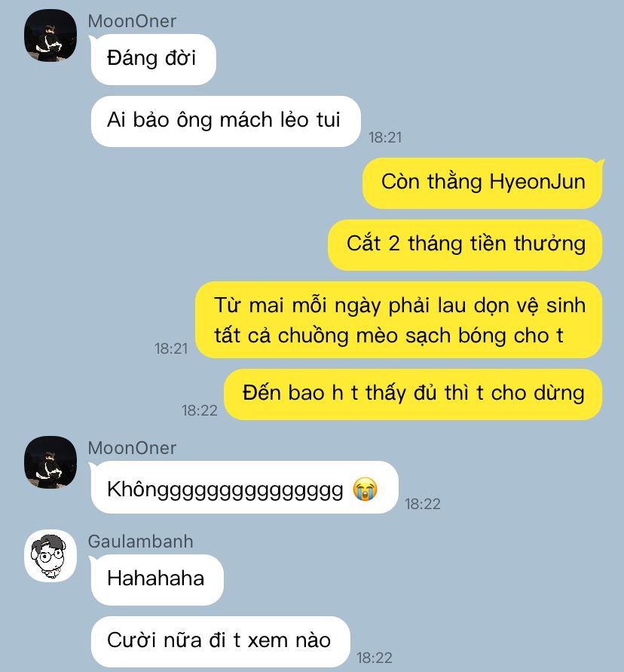This screenshot has width=624, height=672.
Task: Tap the MoonOner name above the crying message
Action: (x=132, y=448)
